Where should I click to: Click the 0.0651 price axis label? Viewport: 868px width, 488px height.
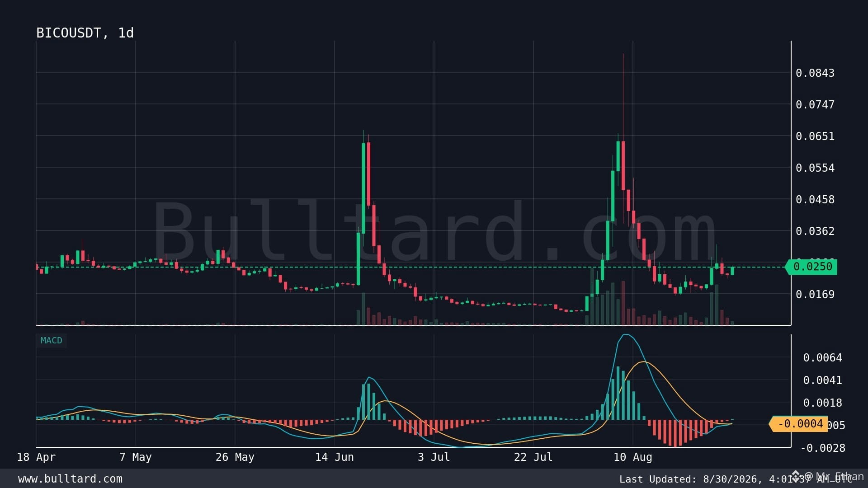pos(815,136)
